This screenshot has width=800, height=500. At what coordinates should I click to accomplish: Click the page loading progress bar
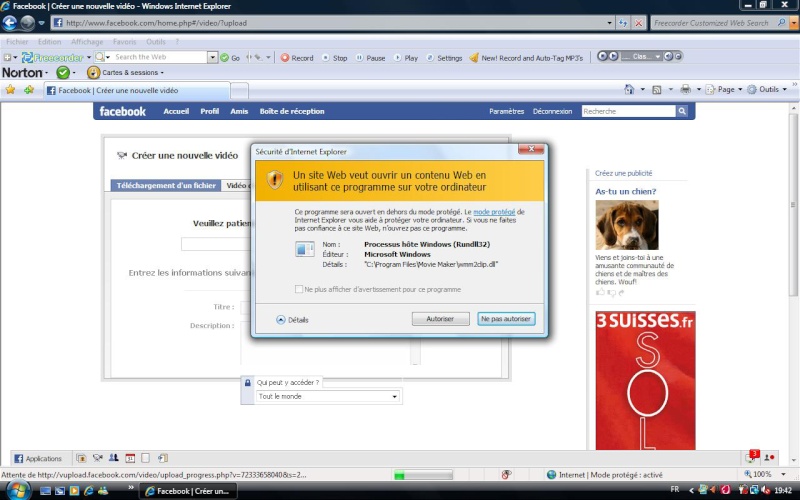(423, 475)
